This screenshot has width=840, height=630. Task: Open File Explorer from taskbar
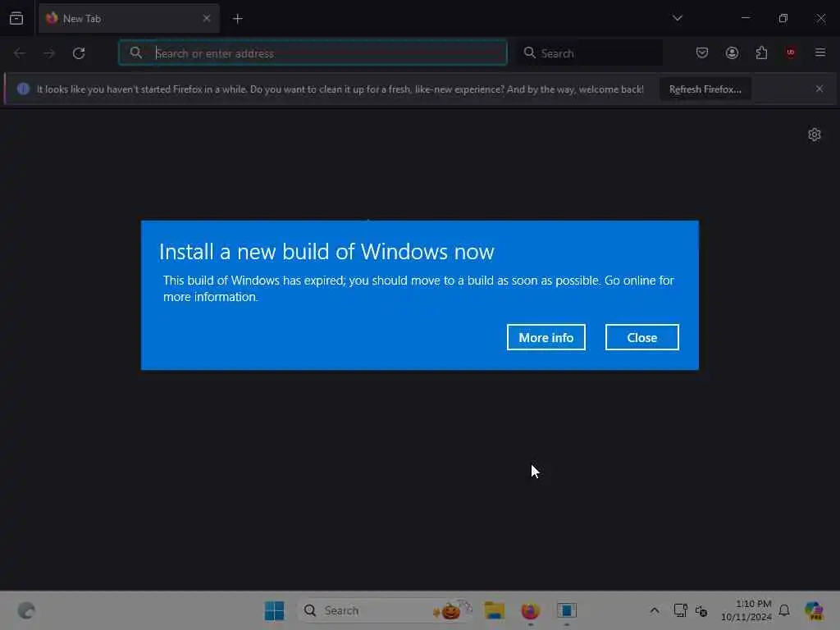(x=495, y=610)
